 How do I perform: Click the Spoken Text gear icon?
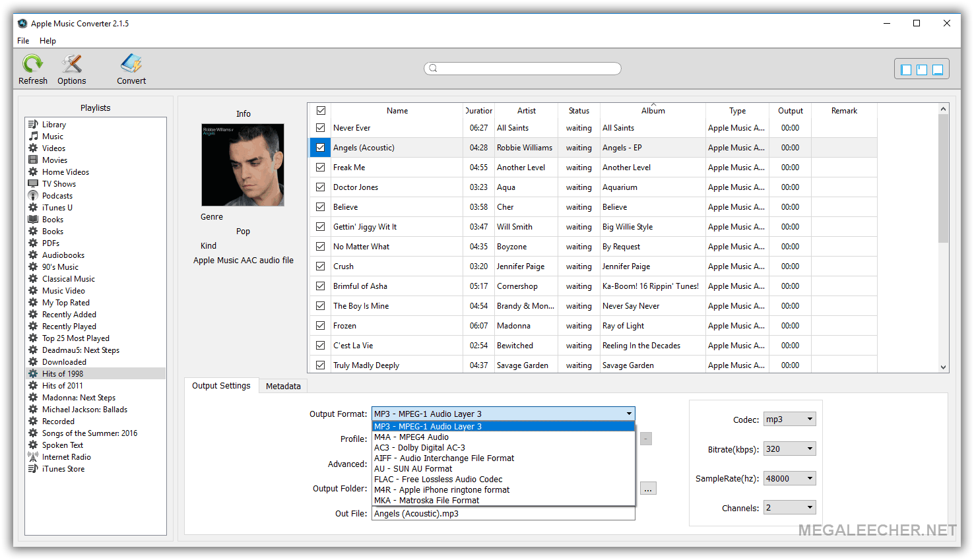coord(33,445)
